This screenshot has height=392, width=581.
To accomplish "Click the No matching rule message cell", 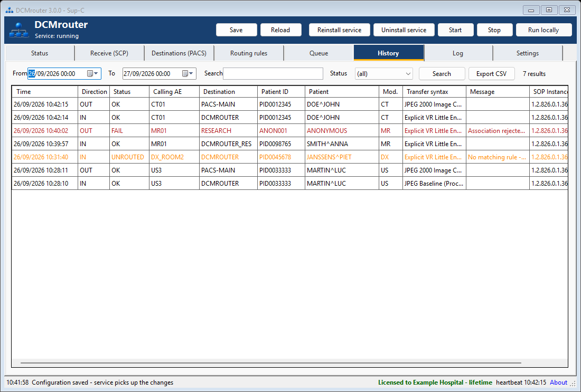I will 498,157.
